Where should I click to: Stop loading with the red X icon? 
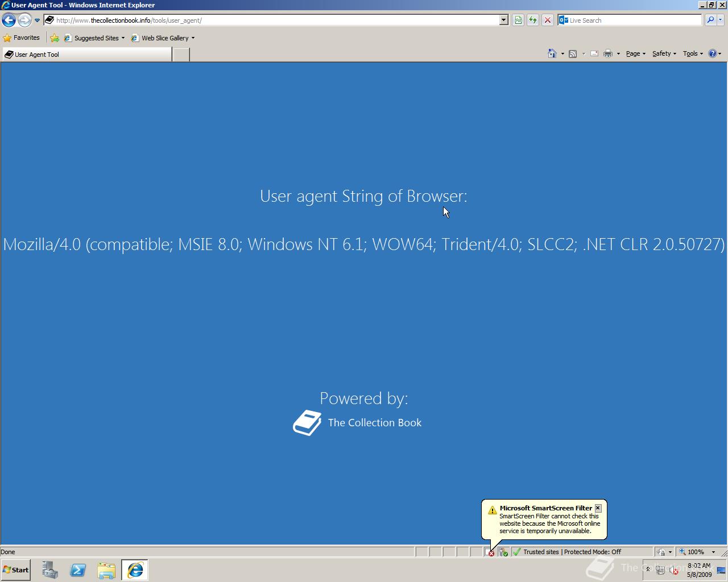(x=548, y=20)
